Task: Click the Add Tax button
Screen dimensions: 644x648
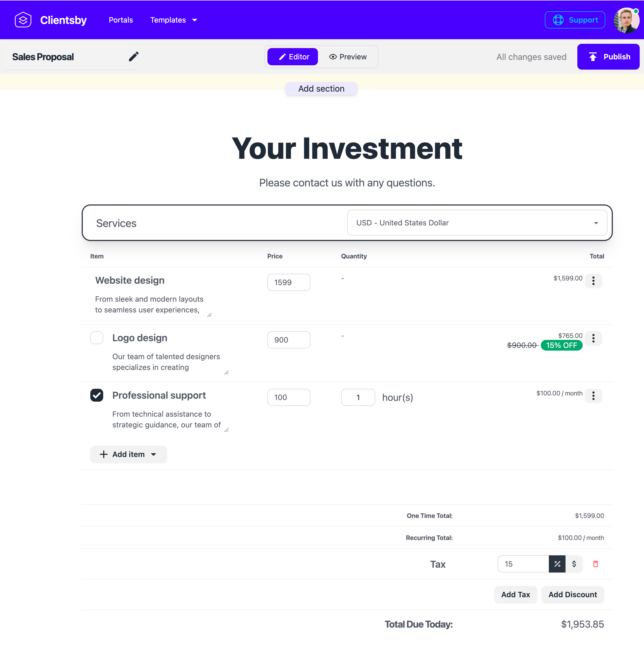Action: pos(516,594)
